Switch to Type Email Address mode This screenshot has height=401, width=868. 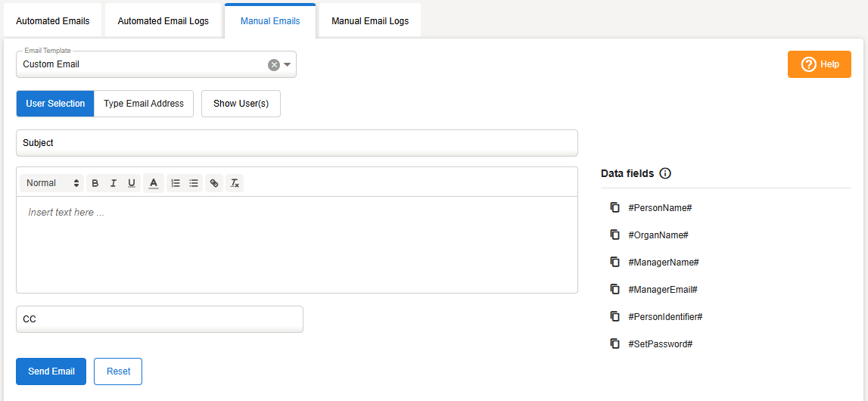pos(144,104)
